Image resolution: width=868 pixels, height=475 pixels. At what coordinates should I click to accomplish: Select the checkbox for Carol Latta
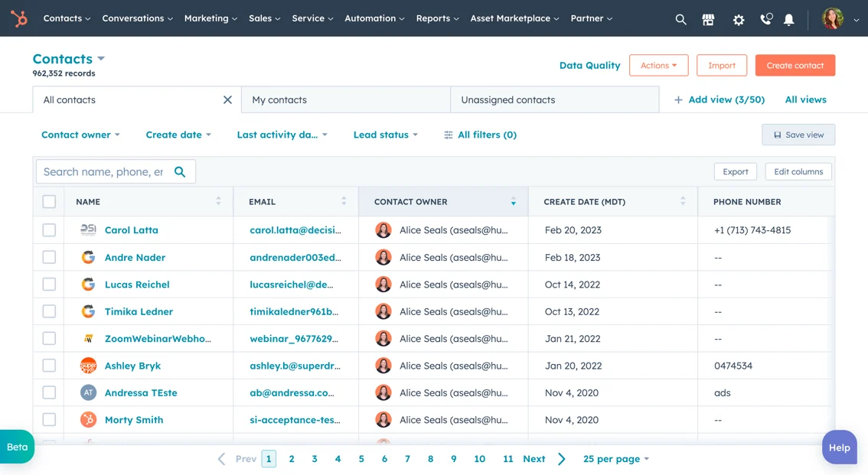tap(49, 229)
